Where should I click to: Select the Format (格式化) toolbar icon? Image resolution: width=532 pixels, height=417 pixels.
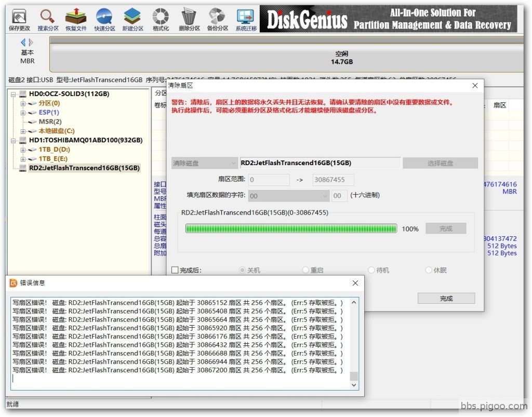(x=161, y=20)
